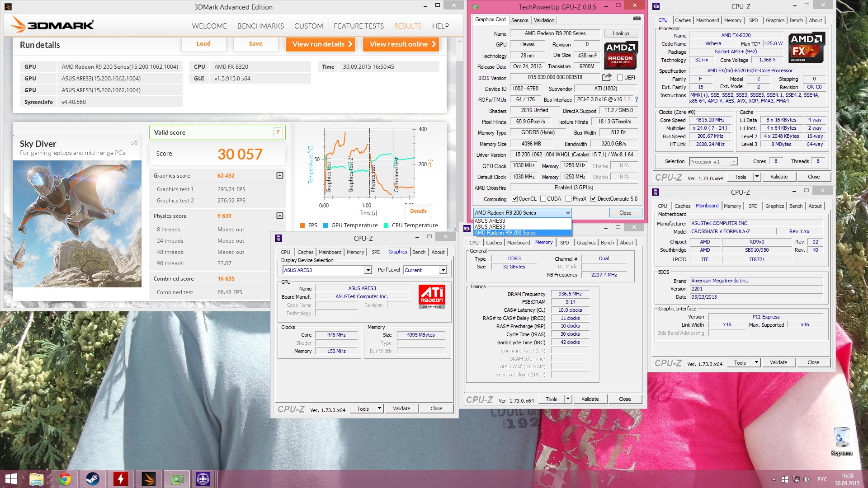The height and width of the screenshot is (488, 868).
Task: Collapse the Physics score section
Action: [x=280, y=216]
